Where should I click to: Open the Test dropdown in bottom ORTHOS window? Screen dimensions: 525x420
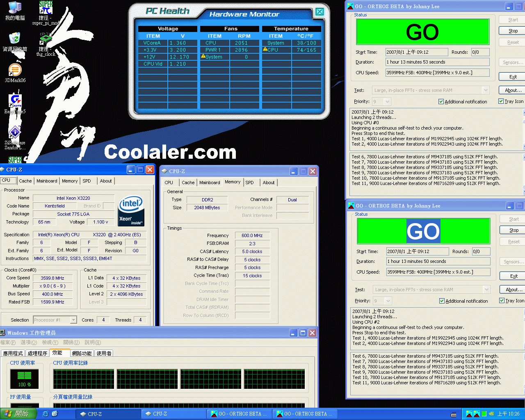486,290
